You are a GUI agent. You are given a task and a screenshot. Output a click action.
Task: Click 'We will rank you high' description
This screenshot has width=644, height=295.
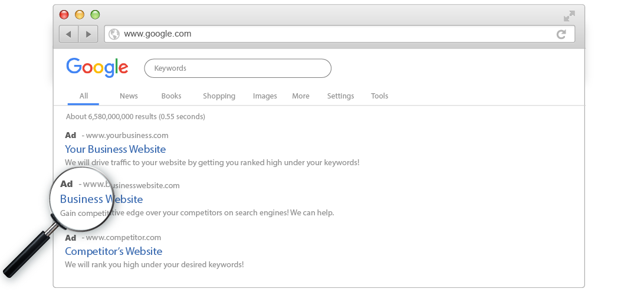155,265
